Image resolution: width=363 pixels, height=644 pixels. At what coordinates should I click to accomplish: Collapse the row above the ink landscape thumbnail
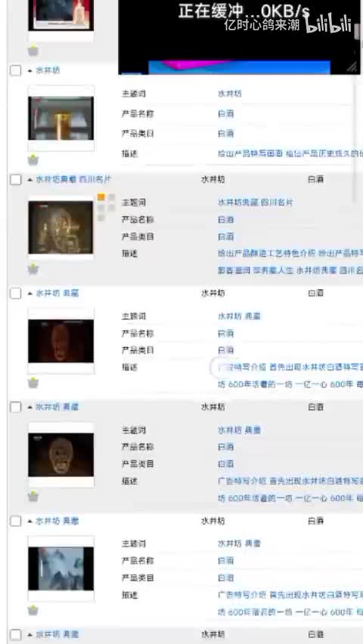click(x=30, y=522)
